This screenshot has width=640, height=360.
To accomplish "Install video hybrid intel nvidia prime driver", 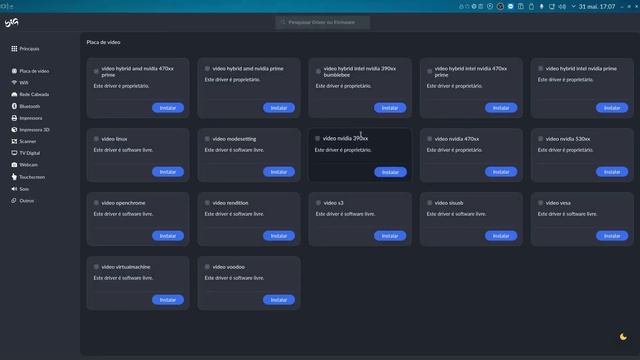I will [612, 108].
